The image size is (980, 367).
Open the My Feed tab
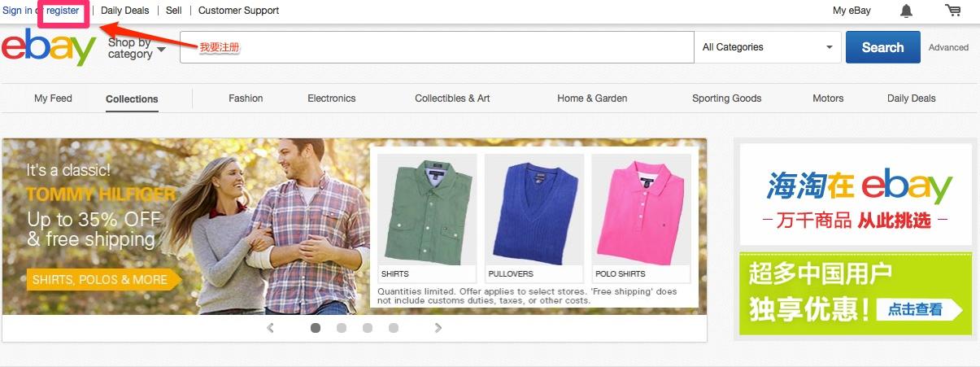53,98
